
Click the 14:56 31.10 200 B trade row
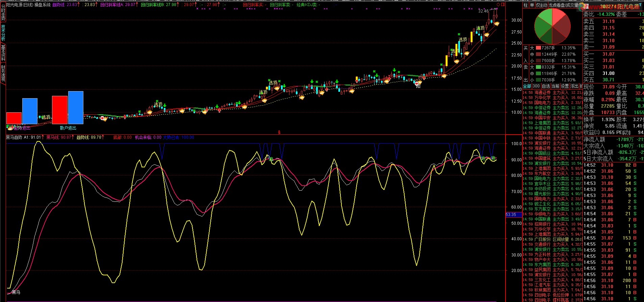(x=613, y=280)
